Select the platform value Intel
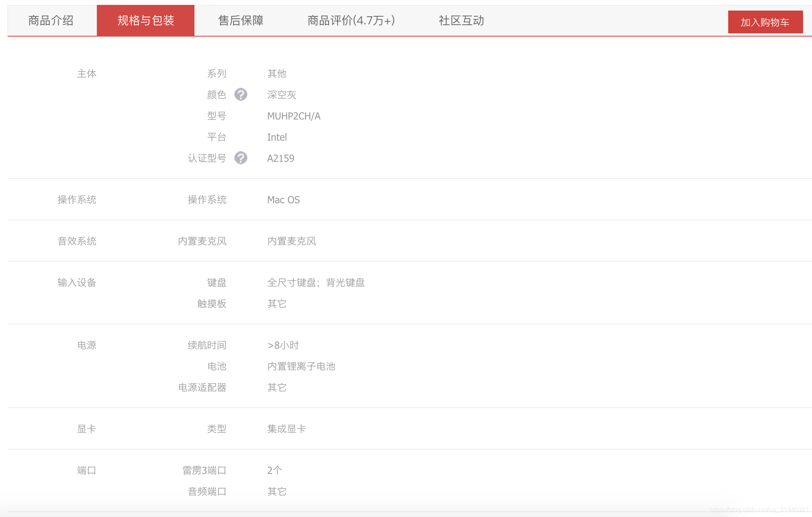 277,137
